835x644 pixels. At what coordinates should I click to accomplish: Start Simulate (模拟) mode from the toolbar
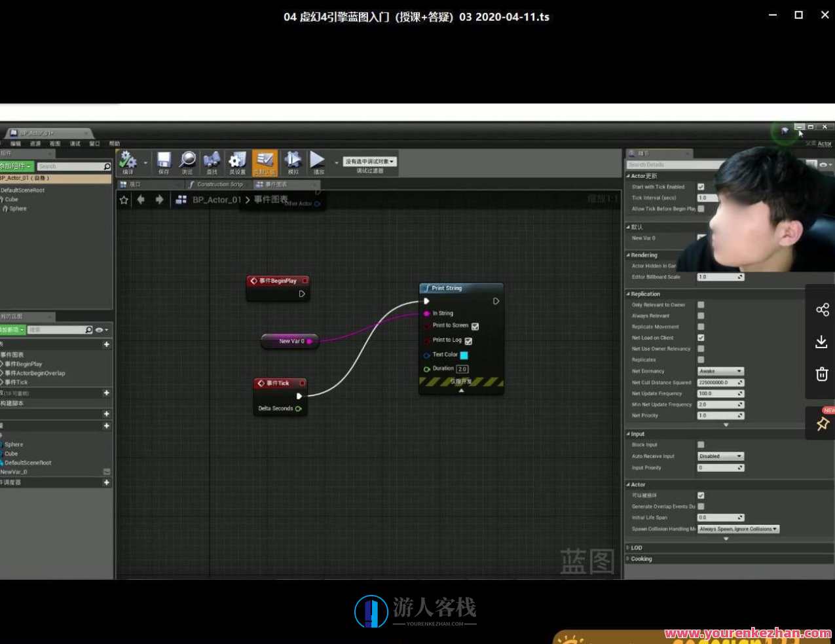pyautogui.click(x=293, y=162)
